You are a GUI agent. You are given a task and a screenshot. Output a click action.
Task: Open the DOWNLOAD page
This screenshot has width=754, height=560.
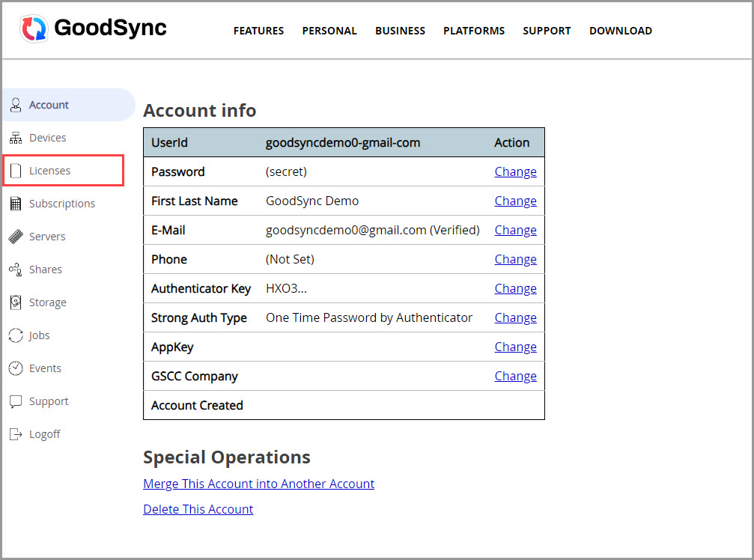(620, 31)
